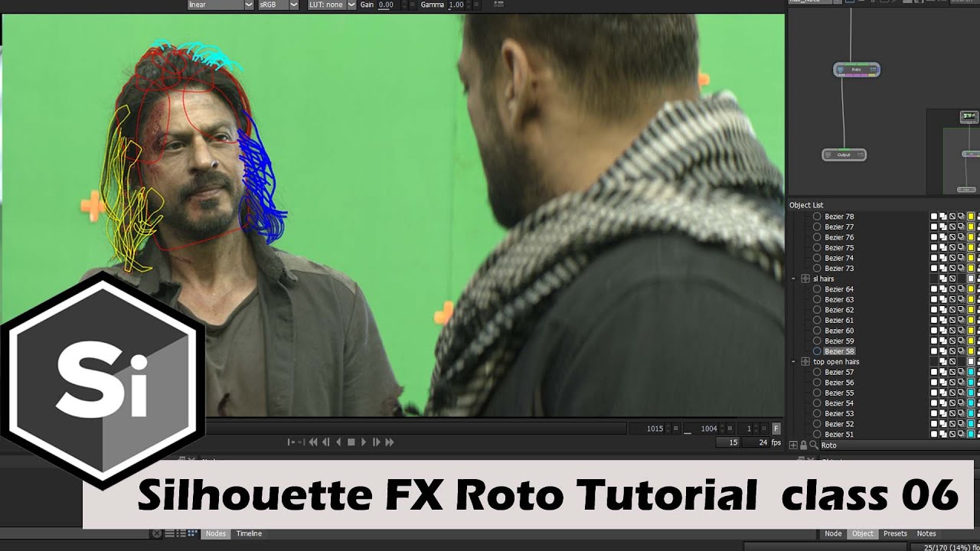Select Bezier 63 in the Object List

(839, 299)
